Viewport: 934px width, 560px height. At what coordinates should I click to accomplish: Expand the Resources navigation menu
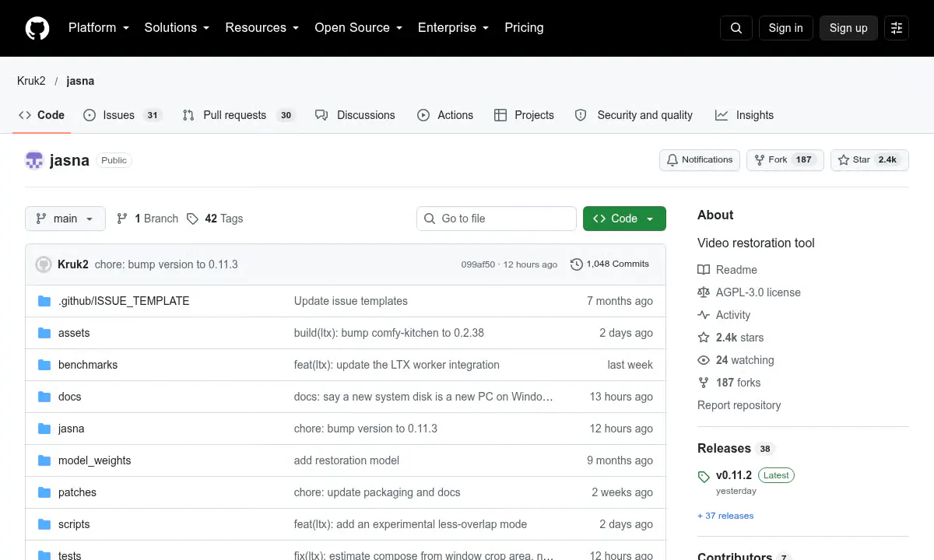[262, 28]
